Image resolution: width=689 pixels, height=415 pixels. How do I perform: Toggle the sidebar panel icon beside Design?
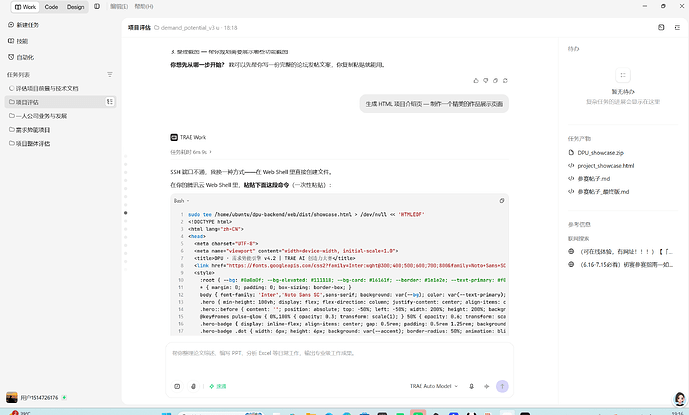pos(97,7)
